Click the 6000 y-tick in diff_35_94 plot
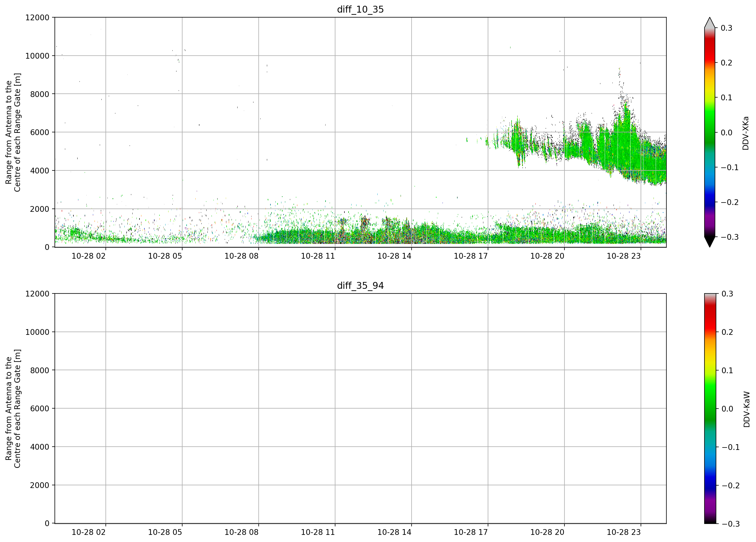Image resolution: width=756 pixels, height=542 pixels. 40,409
